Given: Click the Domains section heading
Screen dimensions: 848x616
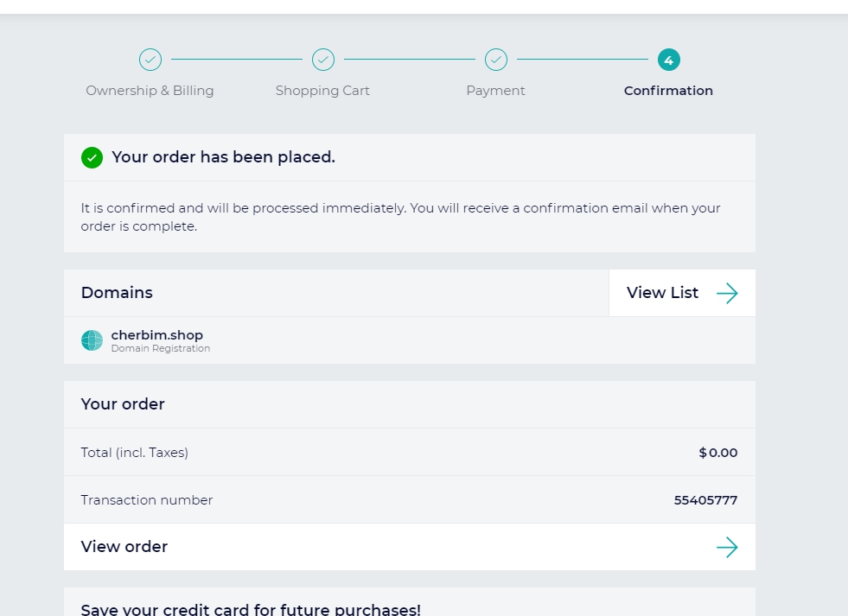Looking at the screenshot, I should click(x=117, y=293).
